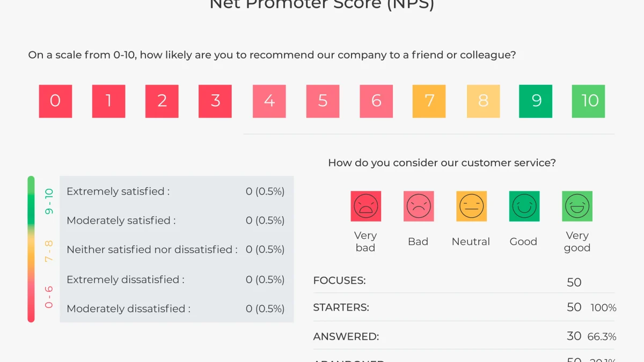The image size is (644, 362).
Task: Click the ANSWERED statistics row
Action: (x=464, y=336)
